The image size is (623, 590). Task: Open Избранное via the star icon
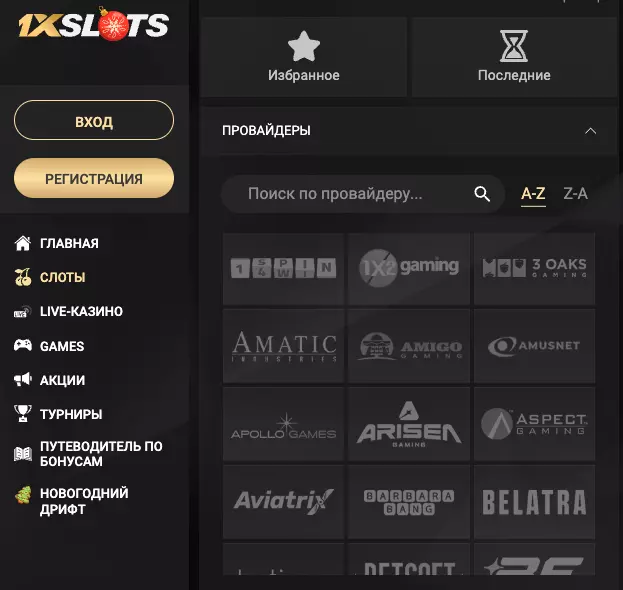point(304,46)
